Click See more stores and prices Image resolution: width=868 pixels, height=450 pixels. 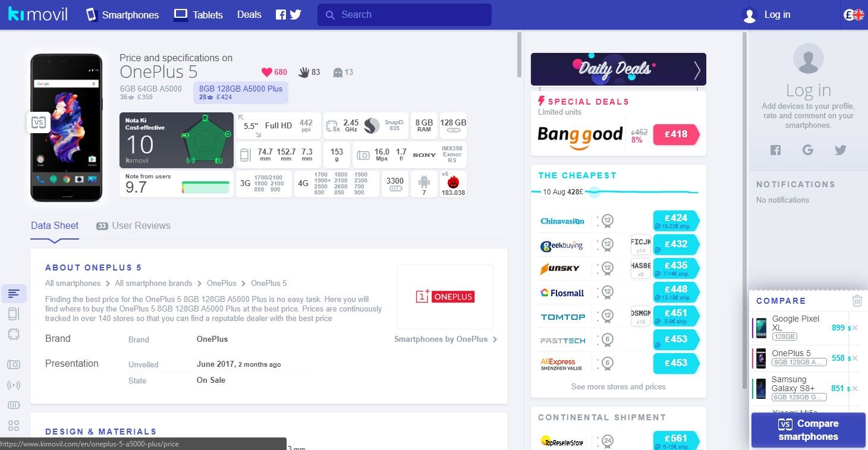point(618,386)
